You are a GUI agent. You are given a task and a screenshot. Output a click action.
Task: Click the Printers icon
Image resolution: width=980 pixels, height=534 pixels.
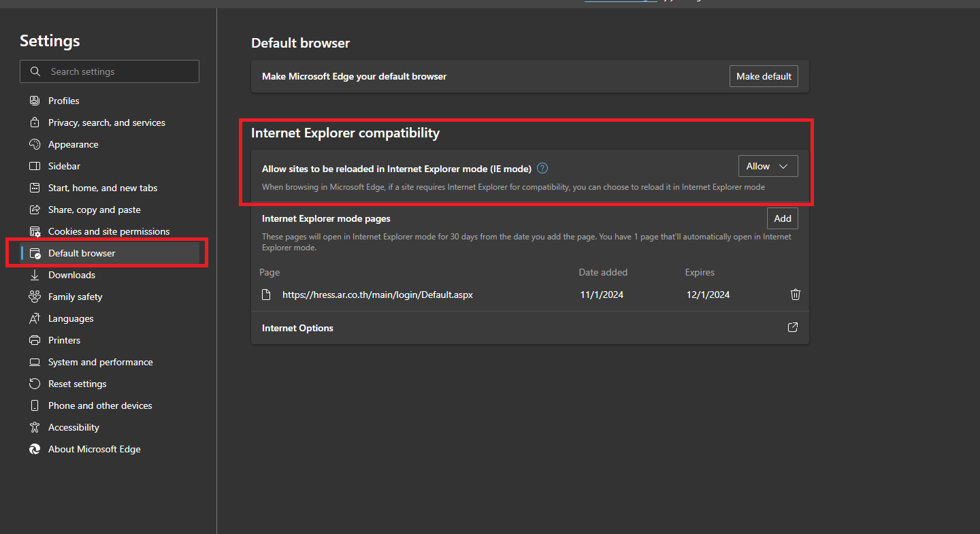35,340
